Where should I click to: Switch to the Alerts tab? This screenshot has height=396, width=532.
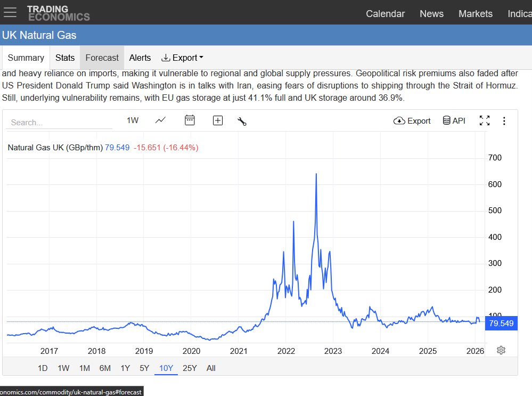click(x=140, y=58)
